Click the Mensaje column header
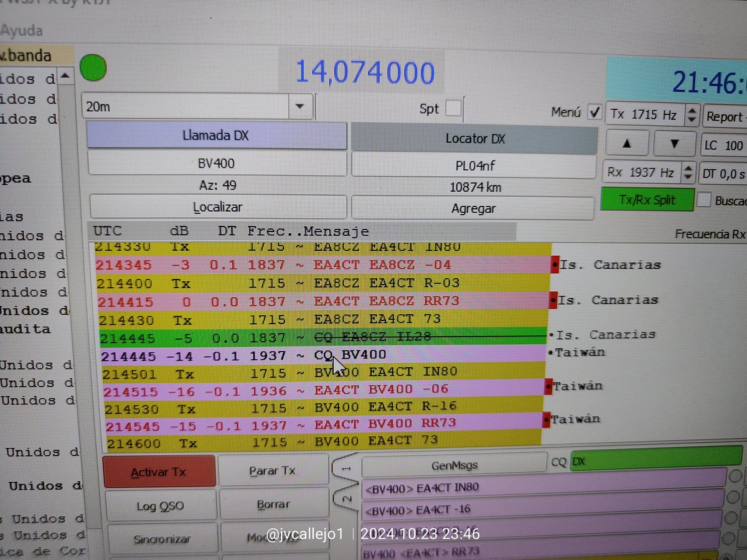This screenshot has height=560, width=747. coord(336,231)
